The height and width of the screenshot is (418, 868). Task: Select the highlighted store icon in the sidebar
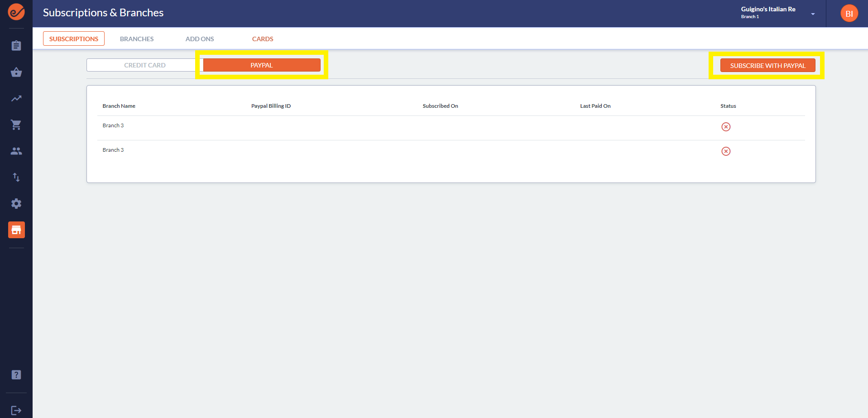(x=16, y=230)
